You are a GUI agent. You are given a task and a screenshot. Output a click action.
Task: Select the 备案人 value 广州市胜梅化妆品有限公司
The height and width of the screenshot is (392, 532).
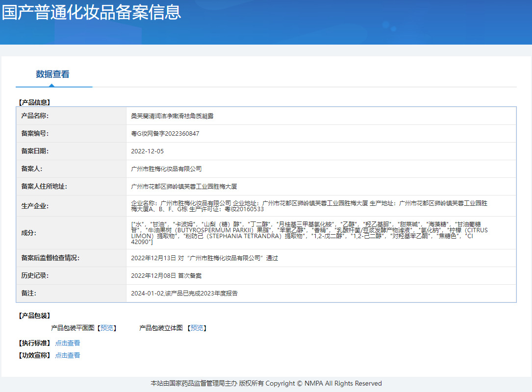166,169
